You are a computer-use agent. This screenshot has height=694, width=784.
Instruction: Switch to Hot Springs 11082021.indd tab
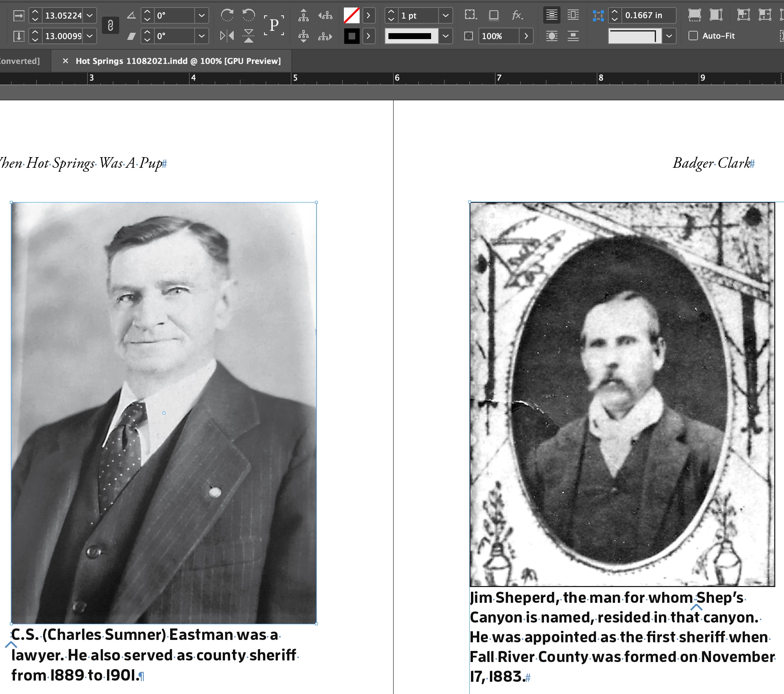[x=178, y=61]
